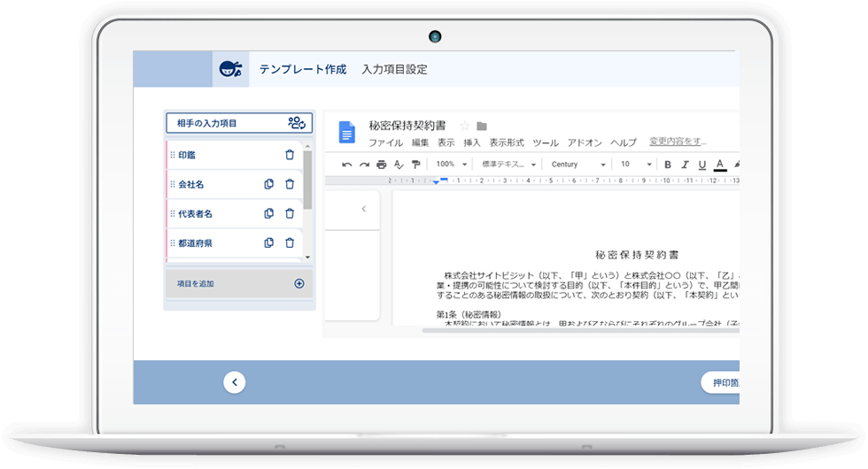Duplicate the 代表者名 item
Image resolution: width=868 pixels, height=469 pixels.
point(269,213)
